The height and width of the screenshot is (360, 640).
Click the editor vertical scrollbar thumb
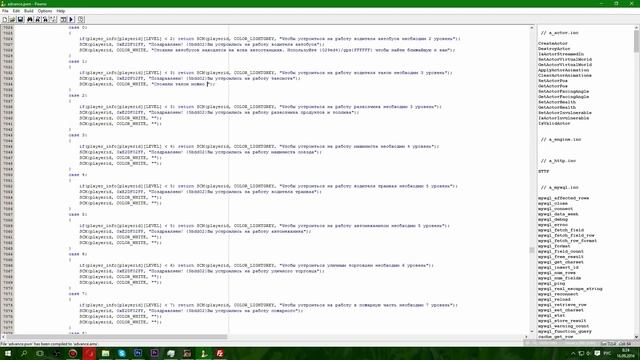(x=531, y=250)
